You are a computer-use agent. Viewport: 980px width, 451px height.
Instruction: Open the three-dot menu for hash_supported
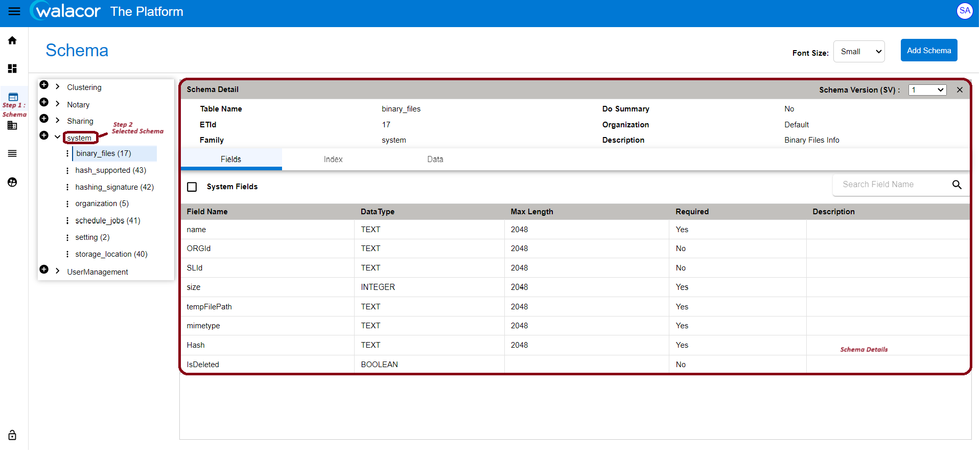click(67, 170)
